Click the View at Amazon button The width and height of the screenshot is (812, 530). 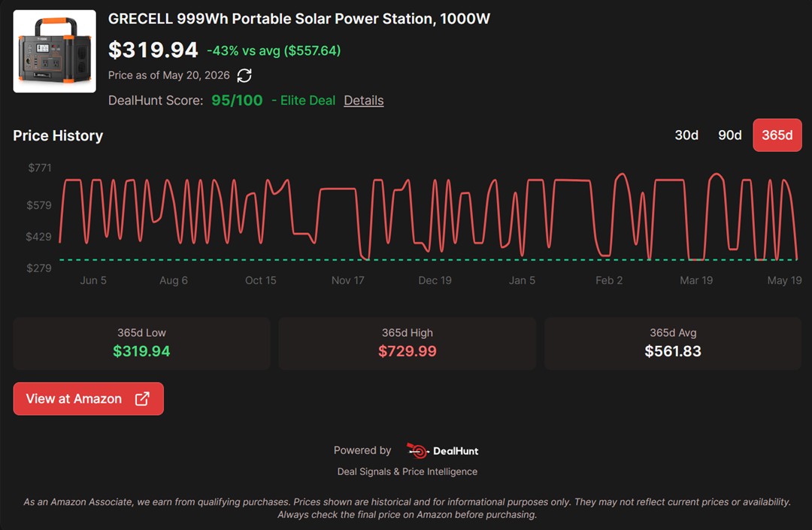(89, 398)
